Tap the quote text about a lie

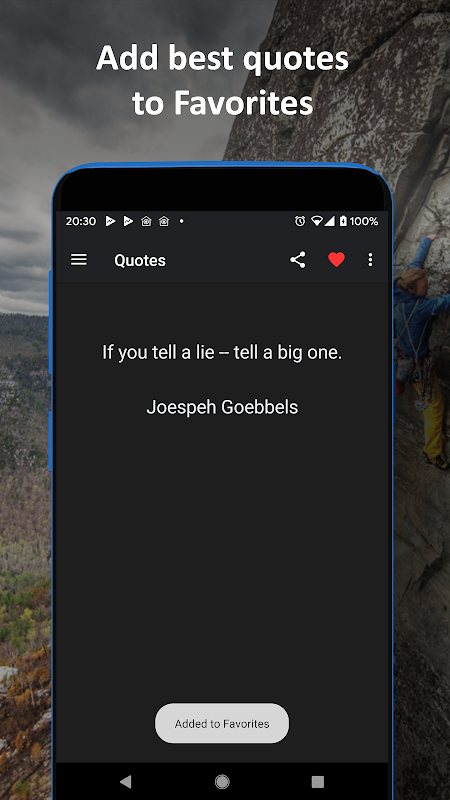[x=222, y=353]
